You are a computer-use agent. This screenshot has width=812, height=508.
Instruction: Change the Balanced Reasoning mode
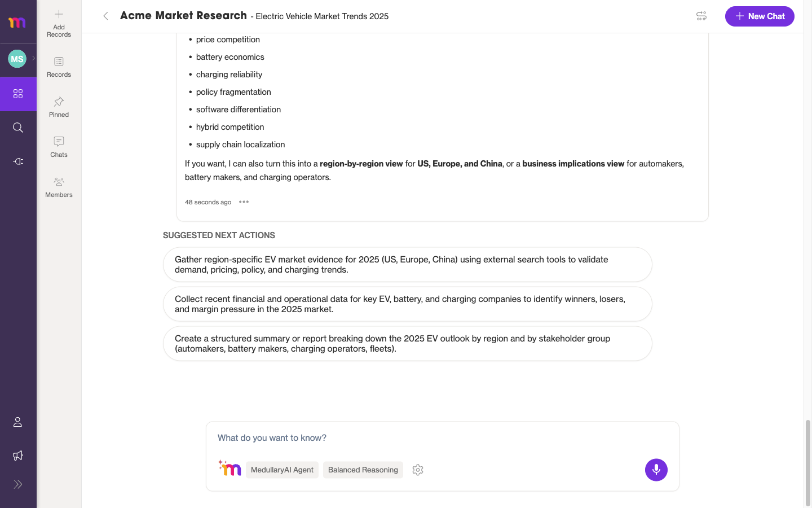tap(363, 470)
